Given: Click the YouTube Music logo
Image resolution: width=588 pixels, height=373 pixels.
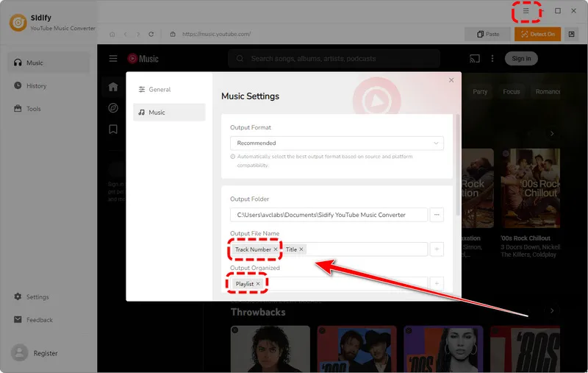Looking at the screenshot, I should [x=143, y=59].
